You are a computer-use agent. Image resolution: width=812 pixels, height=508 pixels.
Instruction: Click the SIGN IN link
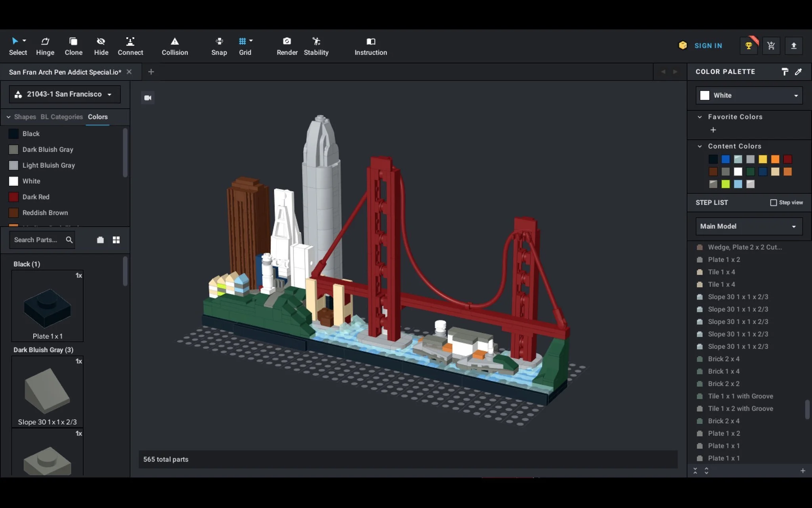pyautogui.click(x=708, y=46)
